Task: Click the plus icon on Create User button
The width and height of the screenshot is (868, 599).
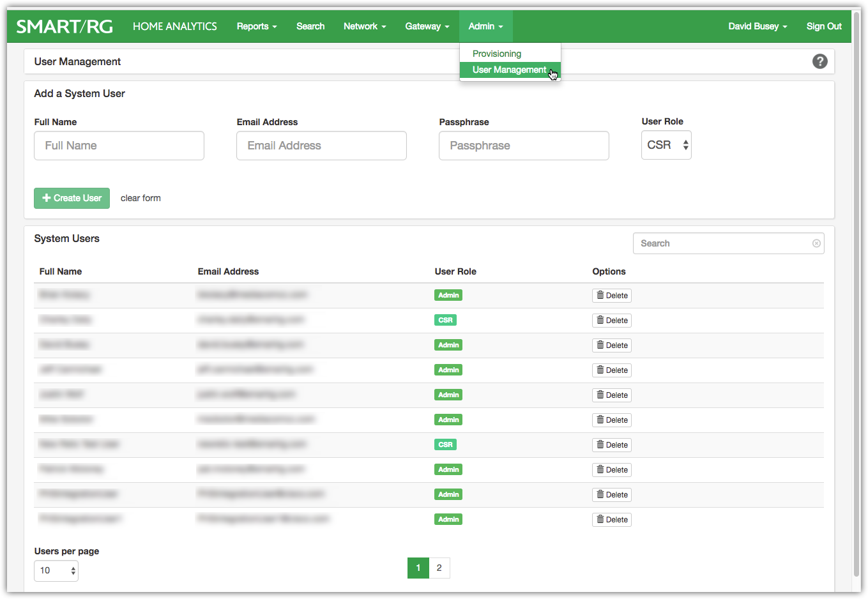Action: (x=45, y=198)
